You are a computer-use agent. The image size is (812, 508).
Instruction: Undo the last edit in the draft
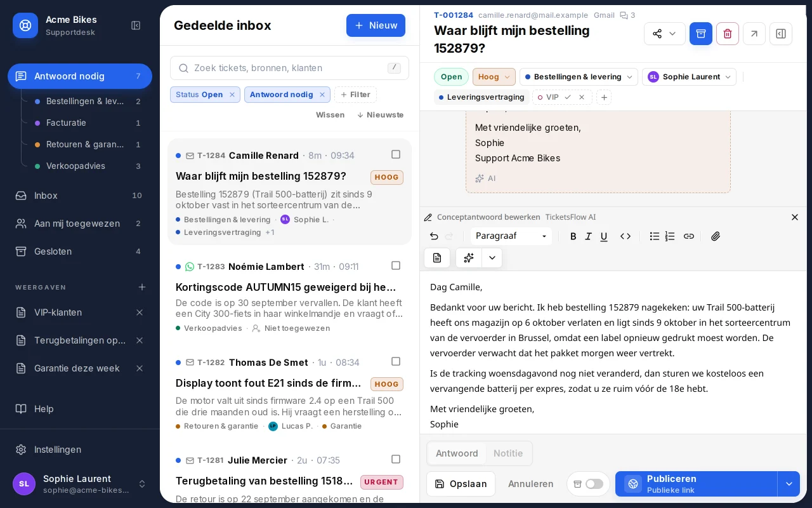(x=434, y=236)
